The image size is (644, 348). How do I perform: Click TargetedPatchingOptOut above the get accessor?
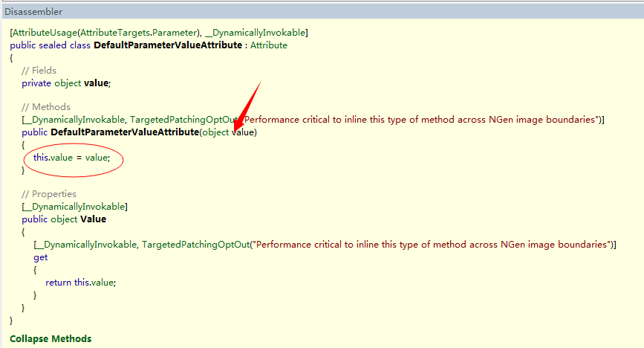click(x=196, y=245)
